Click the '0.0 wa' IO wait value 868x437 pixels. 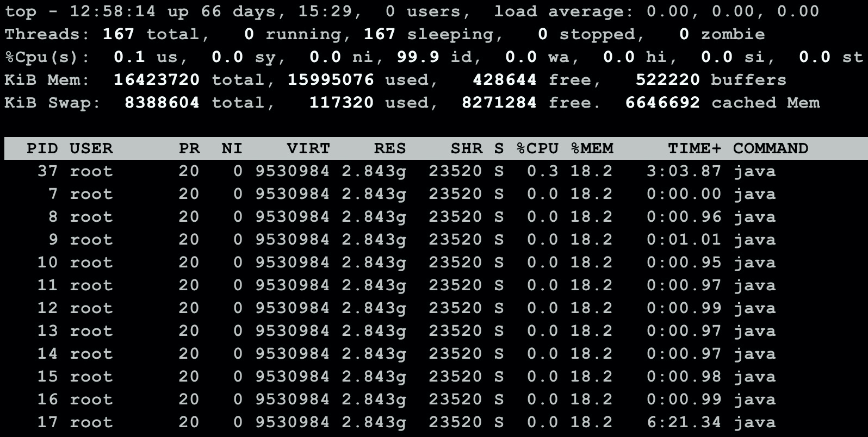click(x=537, y=57)
